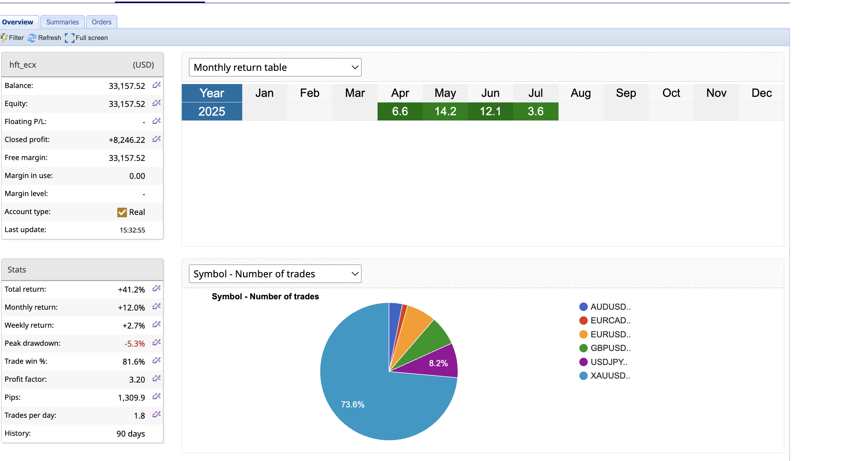This screenshot has width=868, height=461.
Task: Open the Filter tool icon
Action: (4, 38)
